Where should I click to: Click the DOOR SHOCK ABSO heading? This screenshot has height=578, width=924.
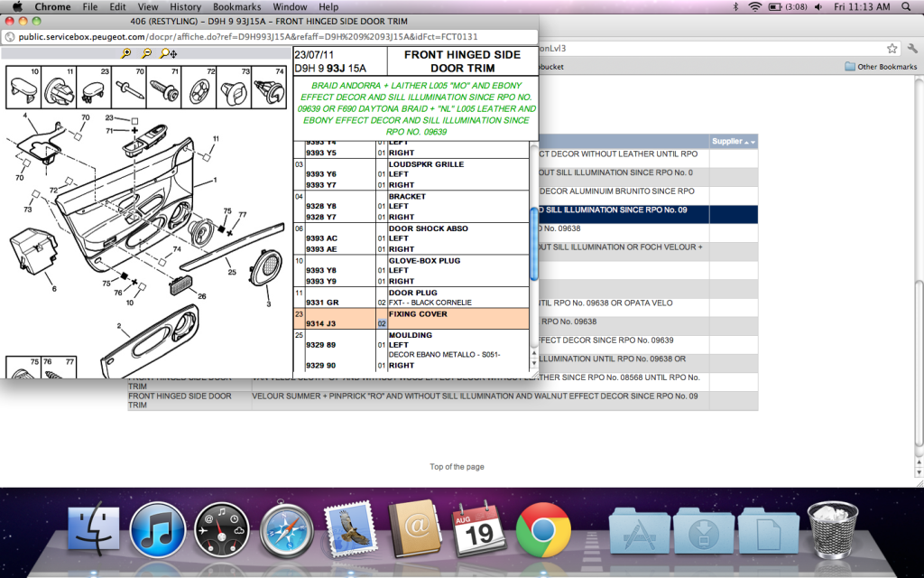click(429, 228)
